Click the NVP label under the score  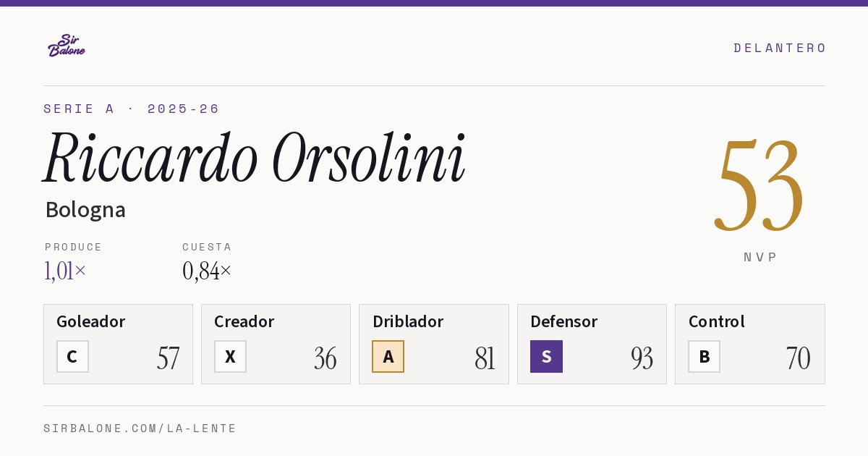761,257
